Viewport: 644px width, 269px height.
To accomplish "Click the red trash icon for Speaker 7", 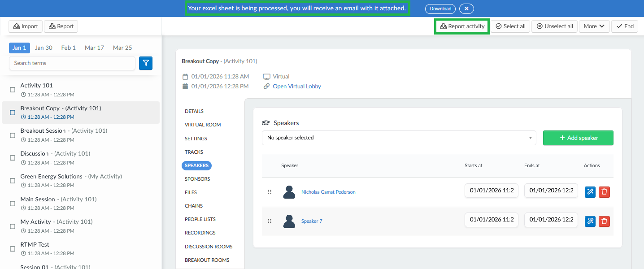I will (x=604, y=221).
